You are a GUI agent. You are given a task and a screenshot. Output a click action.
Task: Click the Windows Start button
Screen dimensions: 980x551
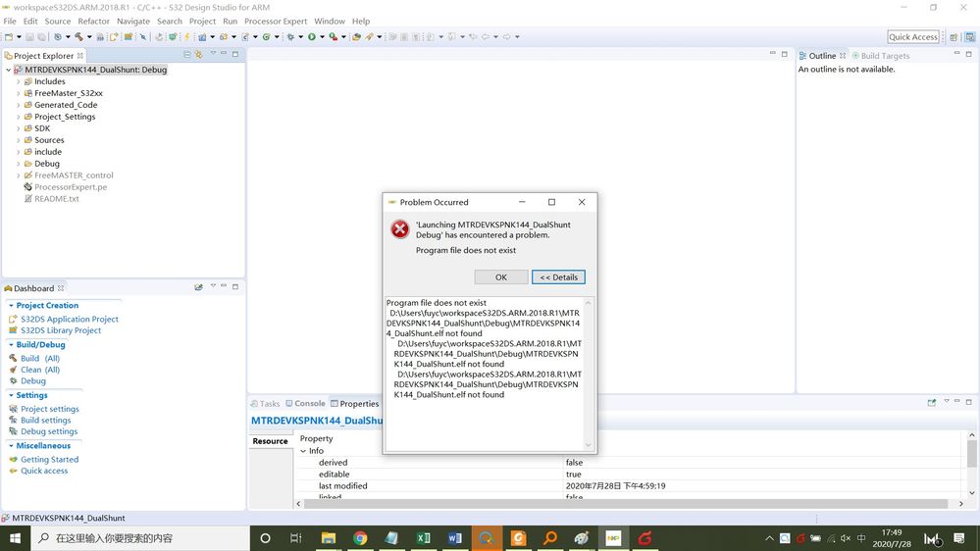[x=15, y=538]
